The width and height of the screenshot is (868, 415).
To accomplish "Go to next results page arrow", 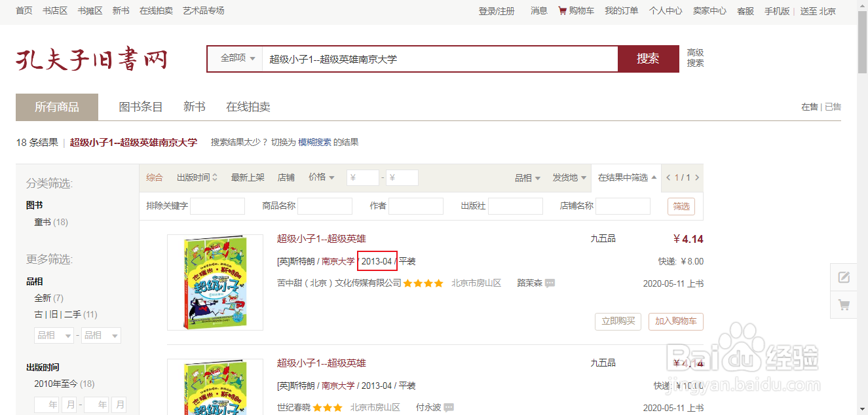I will click(x=697, y=177).
